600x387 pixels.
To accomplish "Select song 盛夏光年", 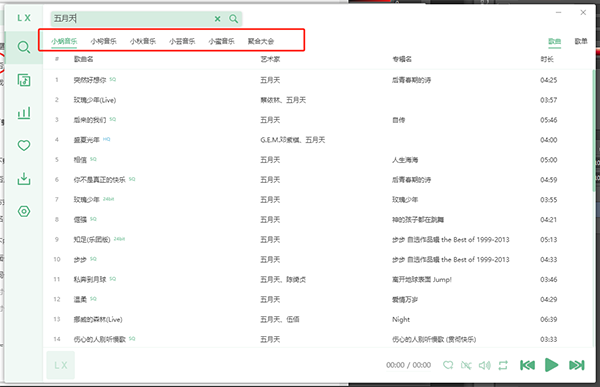I will pos(86,140).
